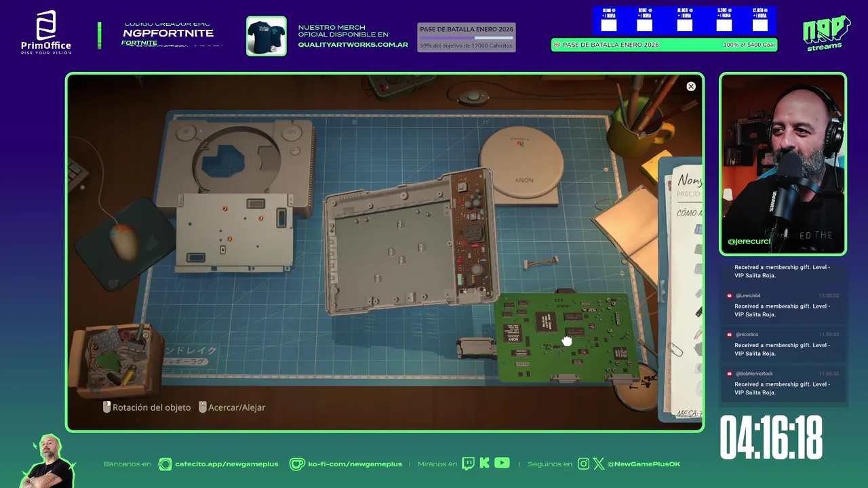Pick up the small connector cable
This screenshot has width=868, height=488.
(x=541, y=262)
